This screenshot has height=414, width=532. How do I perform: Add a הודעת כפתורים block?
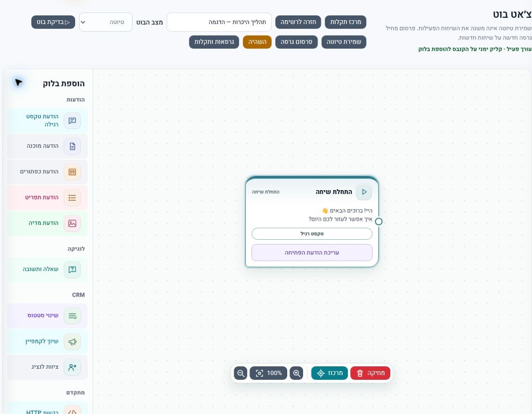click(47, 172)
